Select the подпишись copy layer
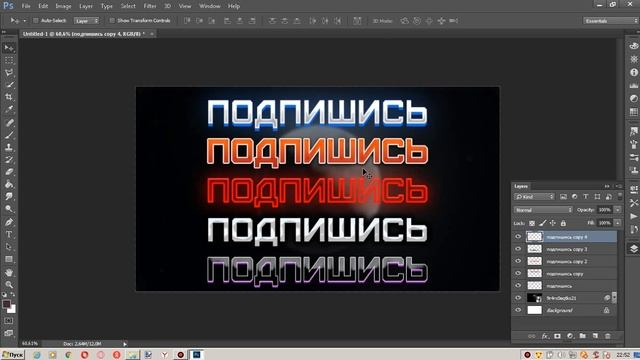The width and height of the screenshot is (640, 360). [x=565, y=273]
